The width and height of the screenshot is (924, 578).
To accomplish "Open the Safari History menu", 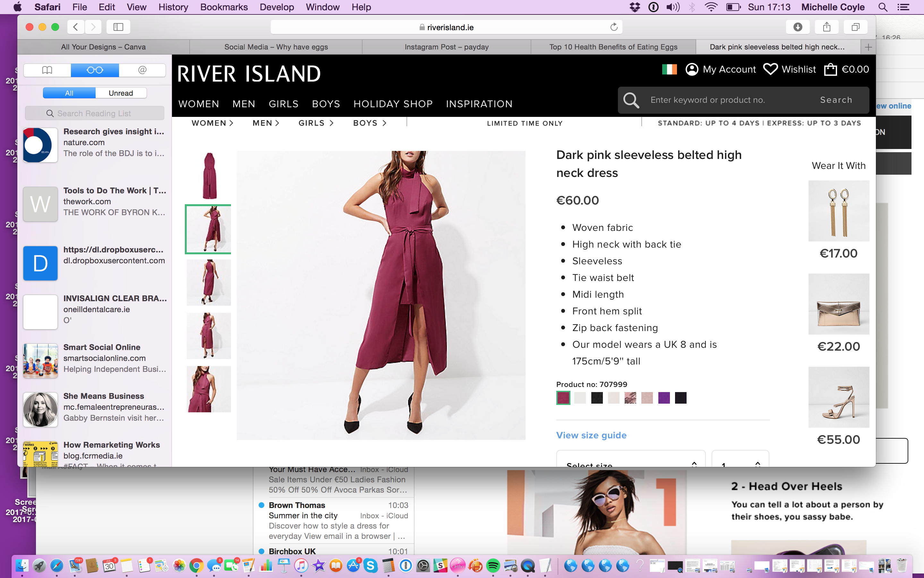I will [173, 7].
